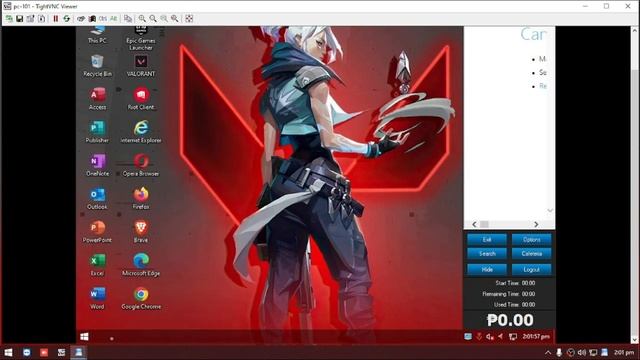
Task: Select the Outlook desktop icon
Action: (97, 199)
